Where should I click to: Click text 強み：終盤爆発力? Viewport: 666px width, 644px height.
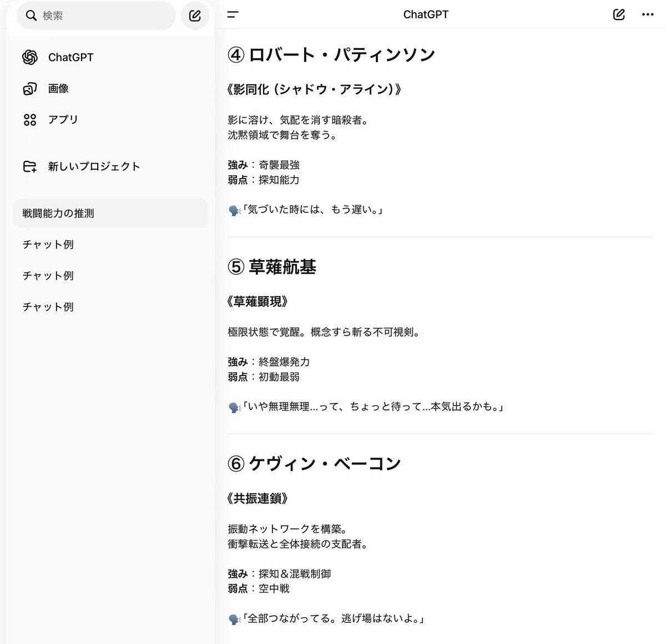269,362
